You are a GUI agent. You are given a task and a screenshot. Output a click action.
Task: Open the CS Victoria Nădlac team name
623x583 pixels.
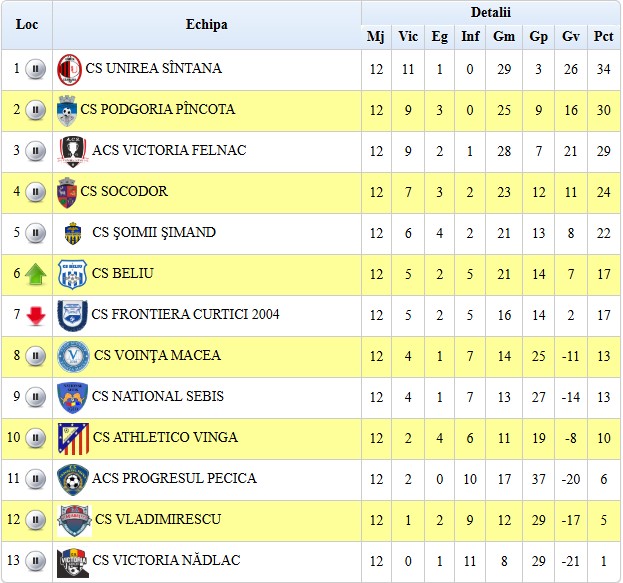click(x=166, y=561)
